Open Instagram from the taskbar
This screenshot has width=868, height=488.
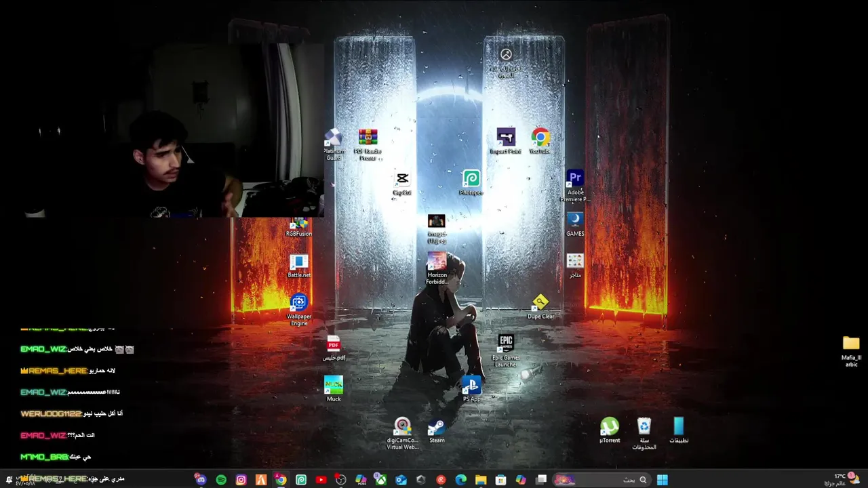(241, 479)
